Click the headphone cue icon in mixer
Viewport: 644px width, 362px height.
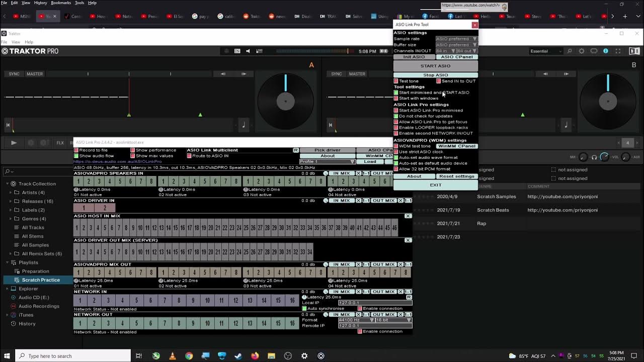pos(594,157)
